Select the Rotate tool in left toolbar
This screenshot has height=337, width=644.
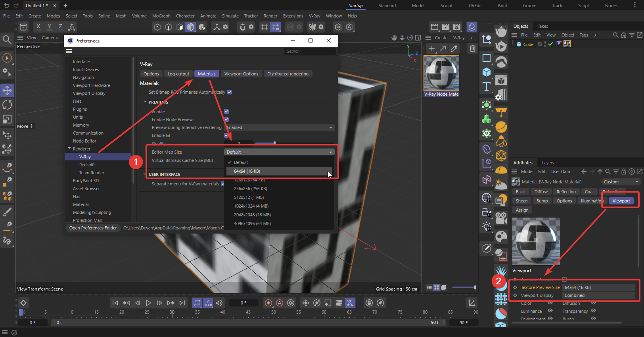7,105
